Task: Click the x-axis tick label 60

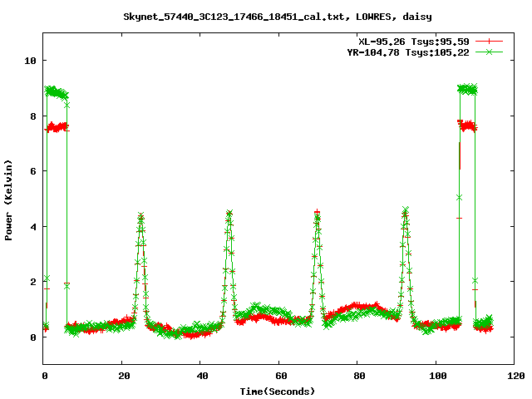Action: click(281, 376)
